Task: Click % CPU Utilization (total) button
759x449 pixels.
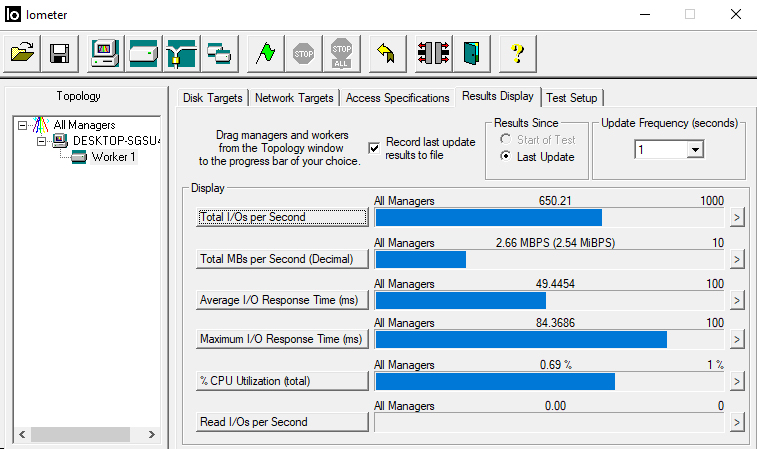Action: point(282,381)
